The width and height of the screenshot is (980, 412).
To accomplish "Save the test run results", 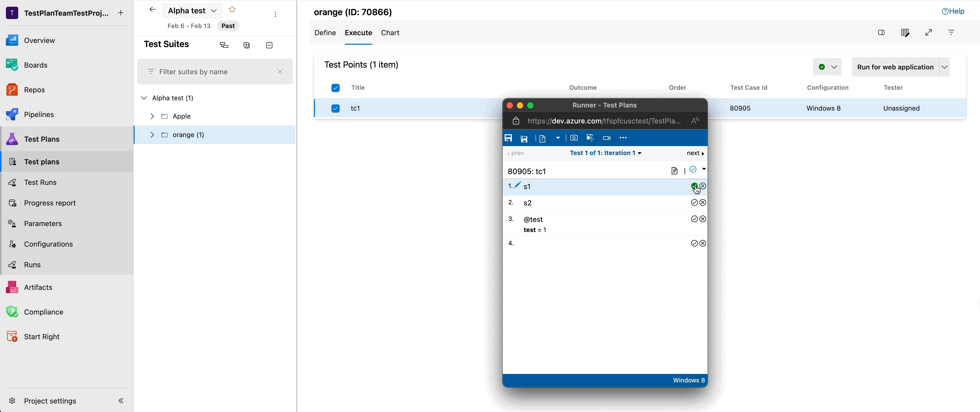I will [x=509, y=138].
